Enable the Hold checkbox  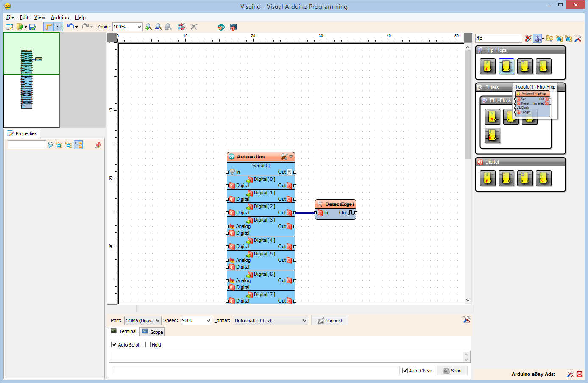(x=148, y=345)
